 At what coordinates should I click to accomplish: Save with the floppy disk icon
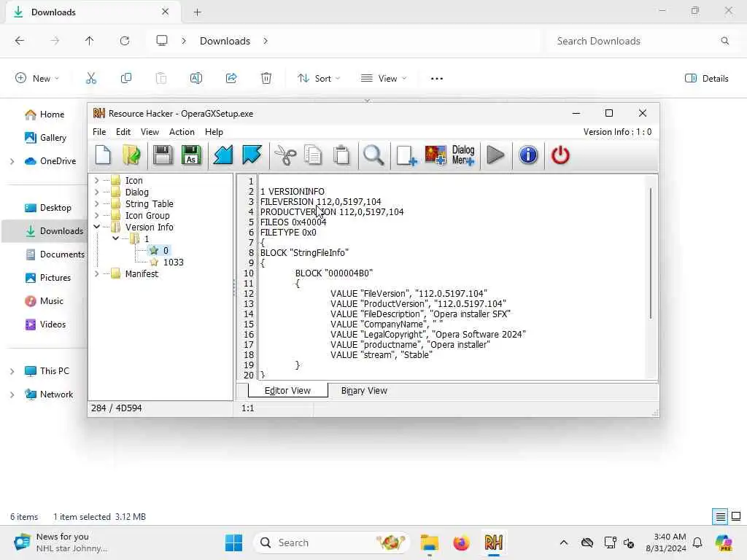[x=163, y=155]
